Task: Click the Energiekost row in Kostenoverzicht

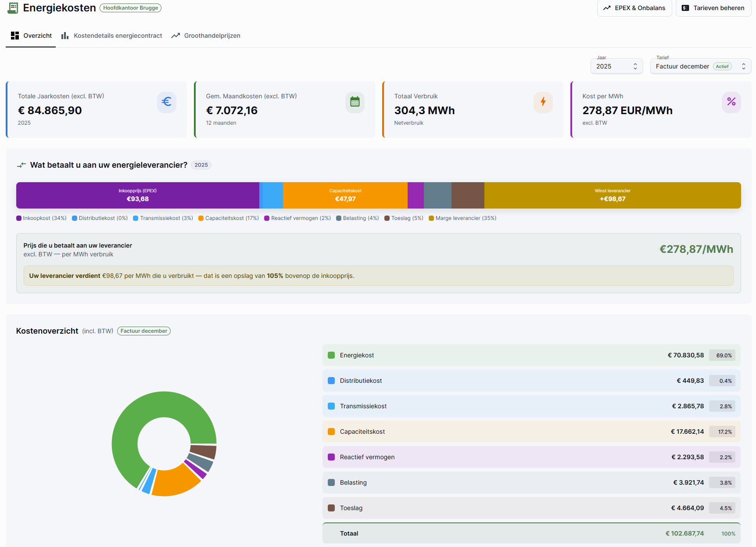Action: point(531,355)
